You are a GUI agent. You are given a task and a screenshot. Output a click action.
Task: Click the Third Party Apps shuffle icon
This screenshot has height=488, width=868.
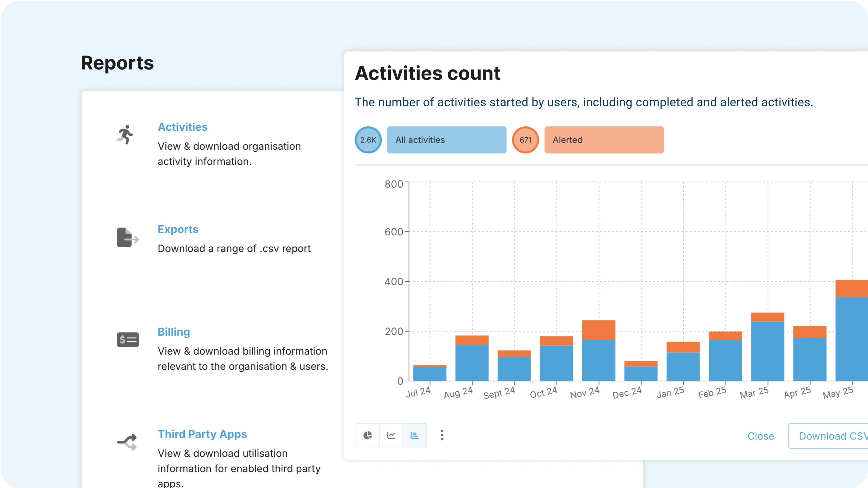click(x=127, y=442)
